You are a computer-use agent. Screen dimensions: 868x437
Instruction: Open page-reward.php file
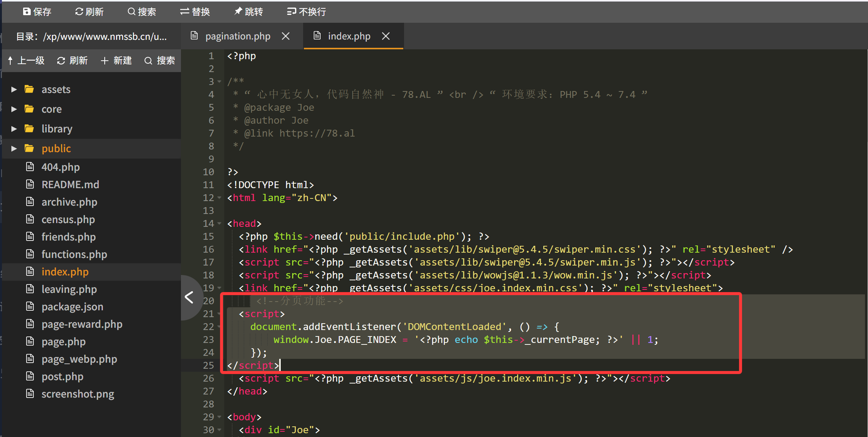[82, 324]
